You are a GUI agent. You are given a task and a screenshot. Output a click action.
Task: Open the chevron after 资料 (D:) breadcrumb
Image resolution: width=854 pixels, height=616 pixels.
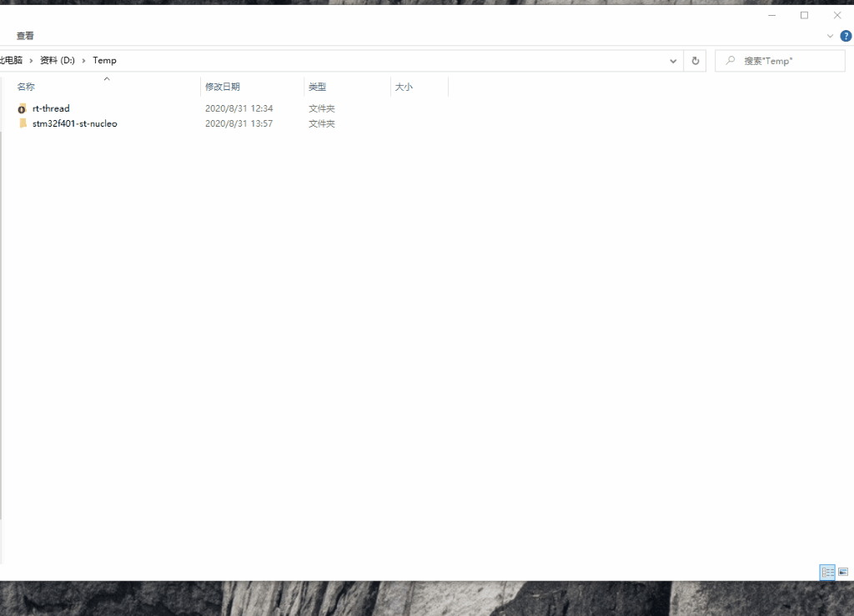click(x=83, y=60)
